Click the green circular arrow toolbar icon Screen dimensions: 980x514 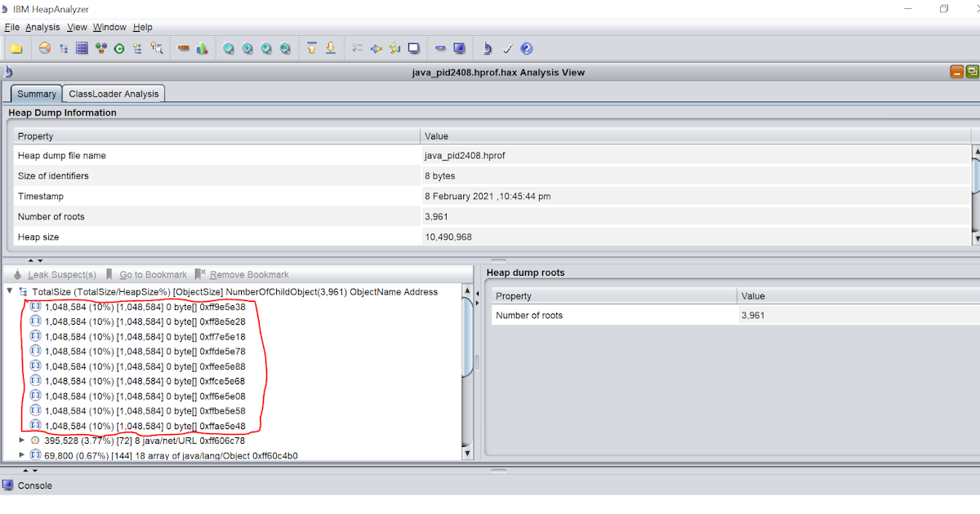[119, 48]
